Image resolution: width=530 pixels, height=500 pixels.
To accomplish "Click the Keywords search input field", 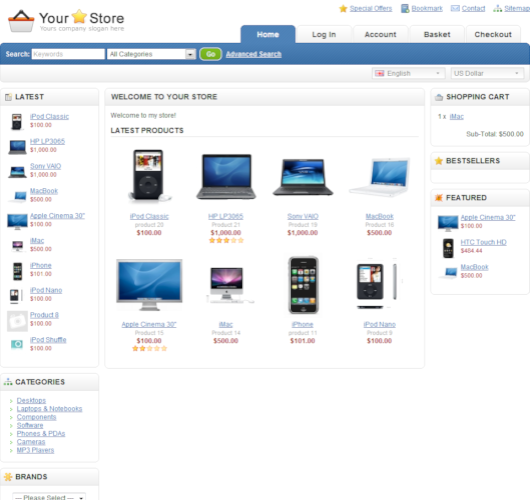I will (68, 54).
